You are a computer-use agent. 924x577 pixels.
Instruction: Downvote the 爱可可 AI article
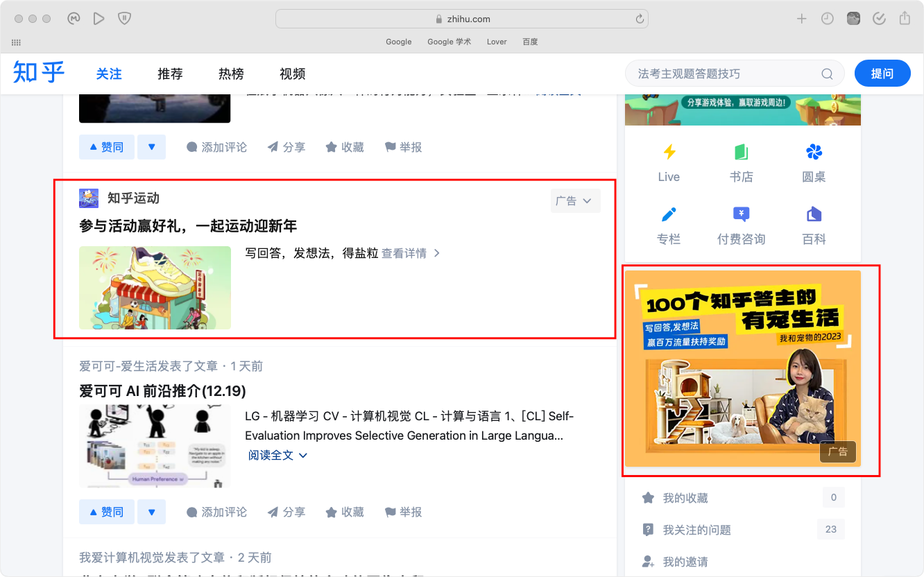[151, 512]
